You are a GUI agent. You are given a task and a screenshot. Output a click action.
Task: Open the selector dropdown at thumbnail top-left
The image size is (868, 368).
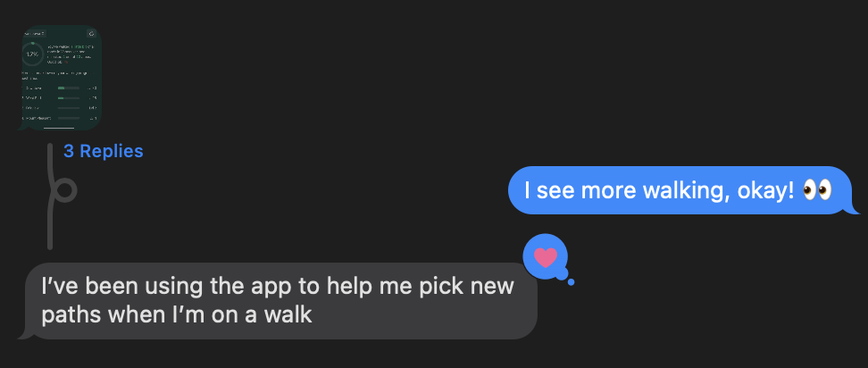click(x=34, y=34)
